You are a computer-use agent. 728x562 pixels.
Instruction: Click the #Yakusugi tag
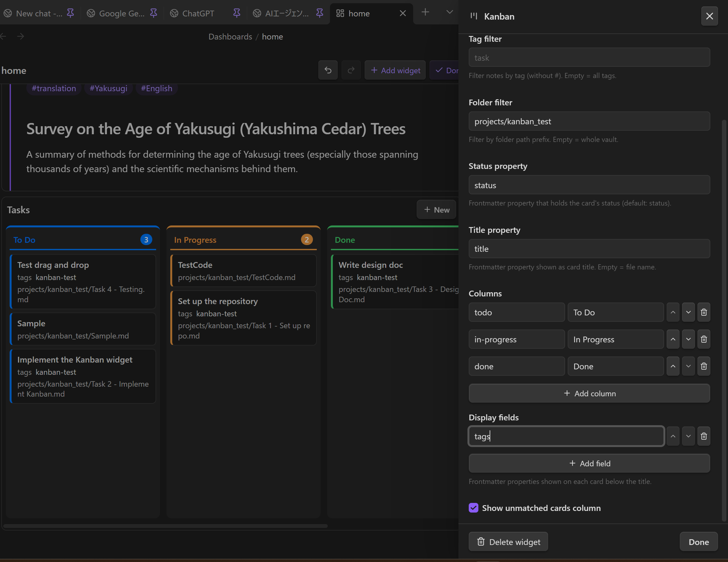pyautogui.click(x=108, y=88)
